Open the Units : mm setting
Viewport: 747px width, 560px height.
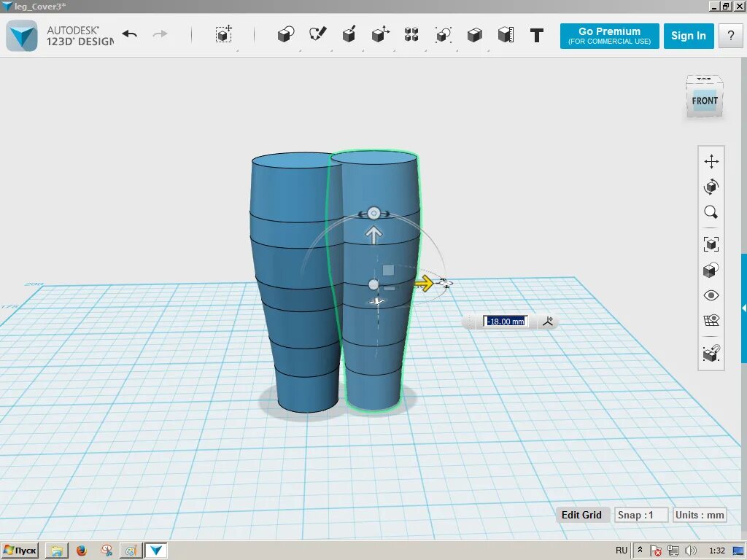point(700,515)
